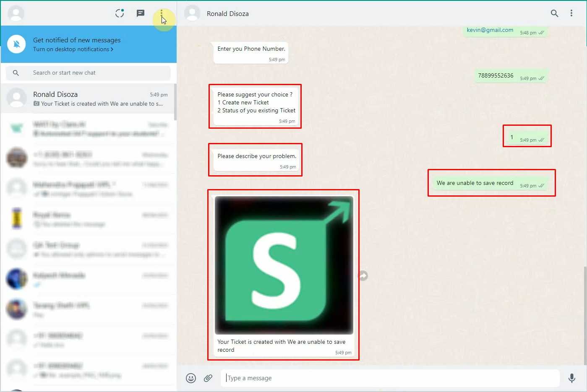Record a voice message with the microphone
Screen dimensions: 587x392
coord(571,378)
